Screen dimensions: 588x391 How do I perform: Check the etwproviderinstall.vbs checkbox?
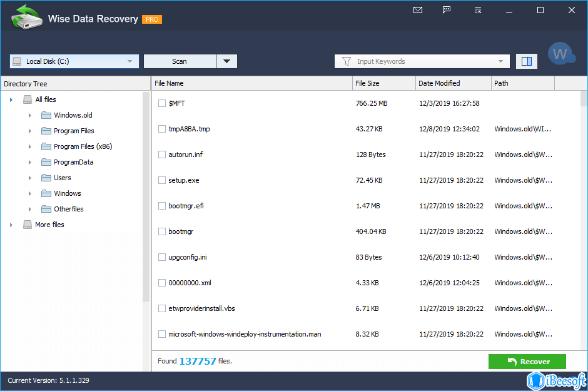pos(162,308)
